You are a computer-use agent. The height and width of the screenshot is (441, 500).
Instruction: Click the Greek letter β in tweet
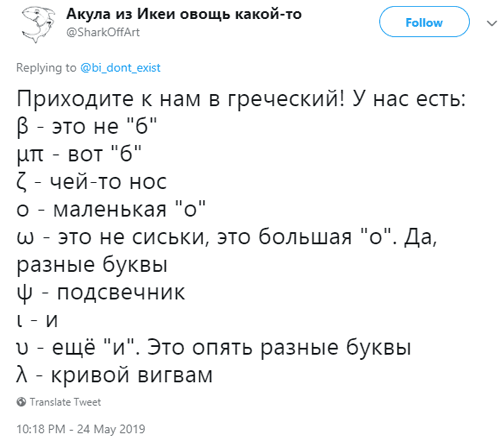click(x=22, y=128)
